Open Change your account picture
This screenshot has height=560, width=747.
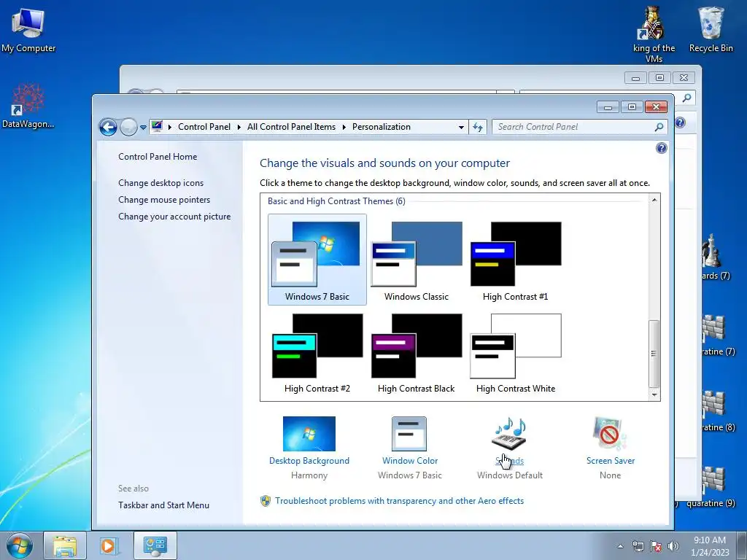pyautogui.click(x=174, y=216)
